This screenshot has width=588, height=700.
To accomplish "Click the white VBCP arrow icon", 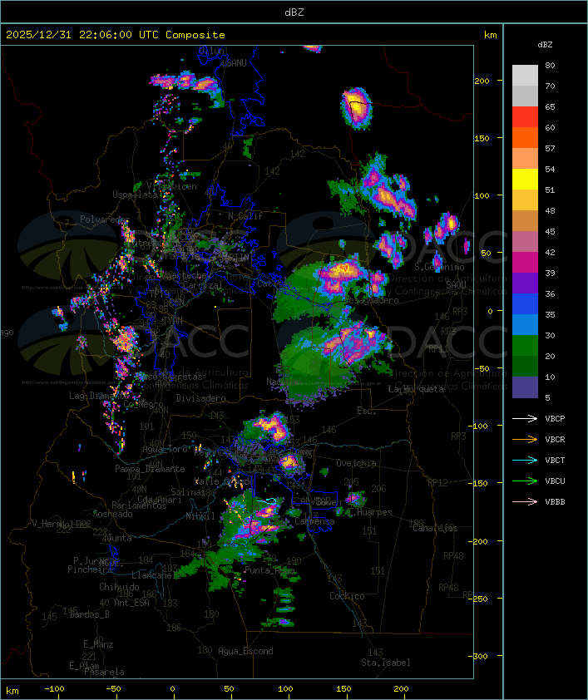I will (x=525, y=418).
